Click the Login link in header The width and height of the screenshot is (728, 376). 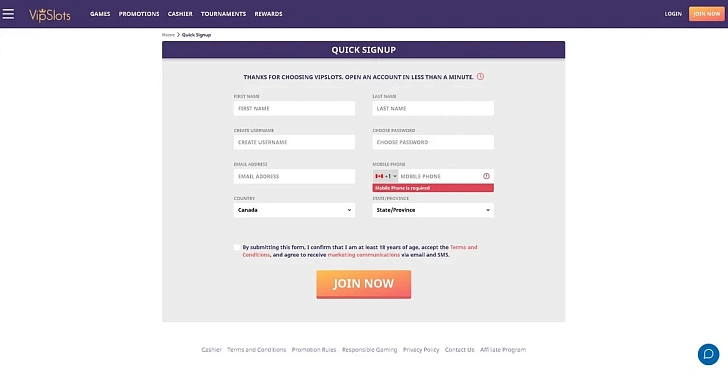coord(673,14)
